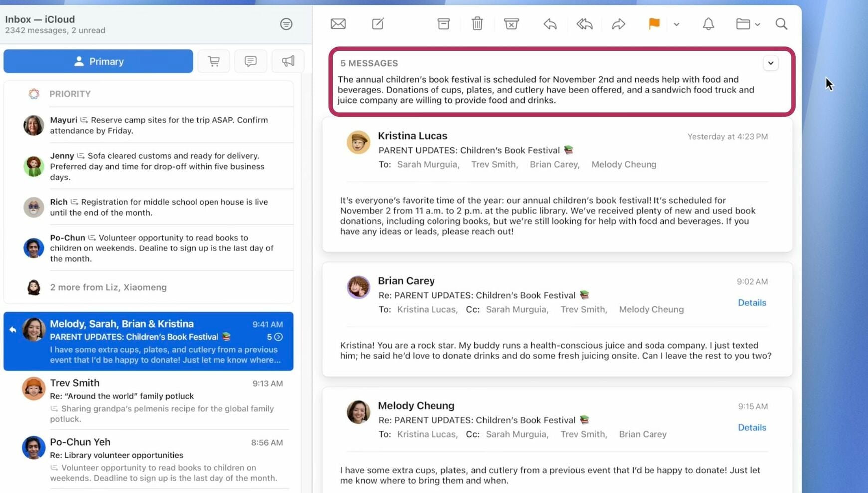The image size is (868, 493).
Task: Click the Get Mail envelope icon
Action: click(338, 24)
